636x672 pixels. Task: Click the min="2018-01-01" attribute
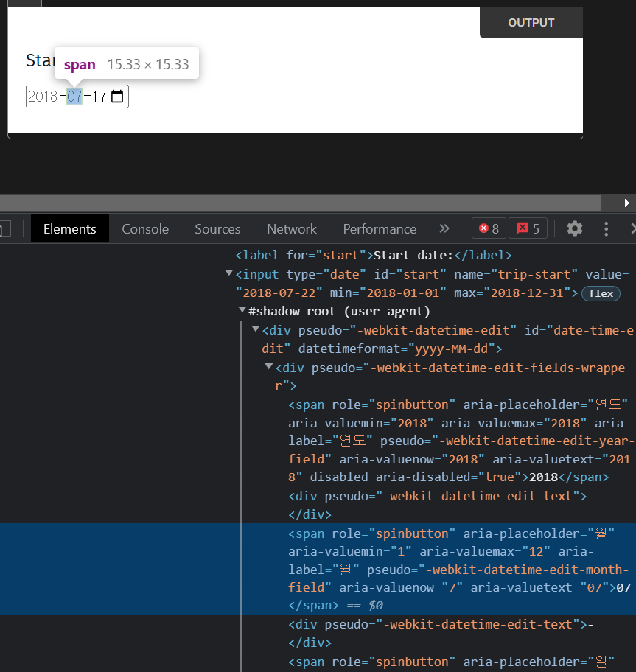tap(388, 293)
